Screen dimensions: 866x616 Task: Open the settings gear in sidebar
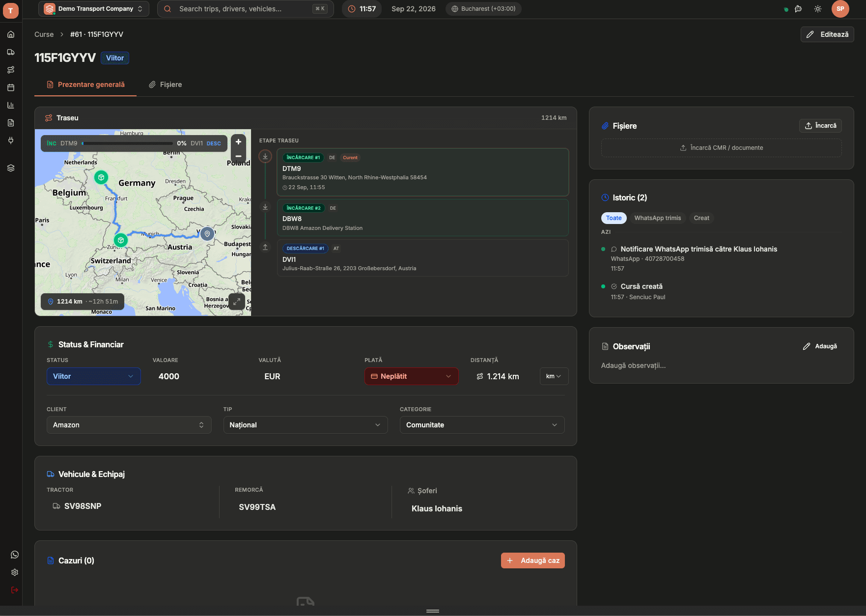coord(15,572)
